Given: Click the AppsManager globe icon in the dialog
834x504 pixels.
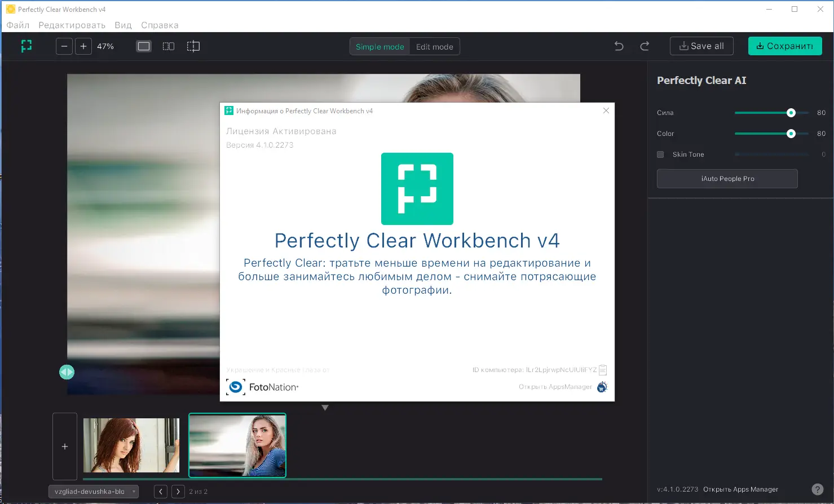Looking at the screenshot, I should tap(602, 387).
